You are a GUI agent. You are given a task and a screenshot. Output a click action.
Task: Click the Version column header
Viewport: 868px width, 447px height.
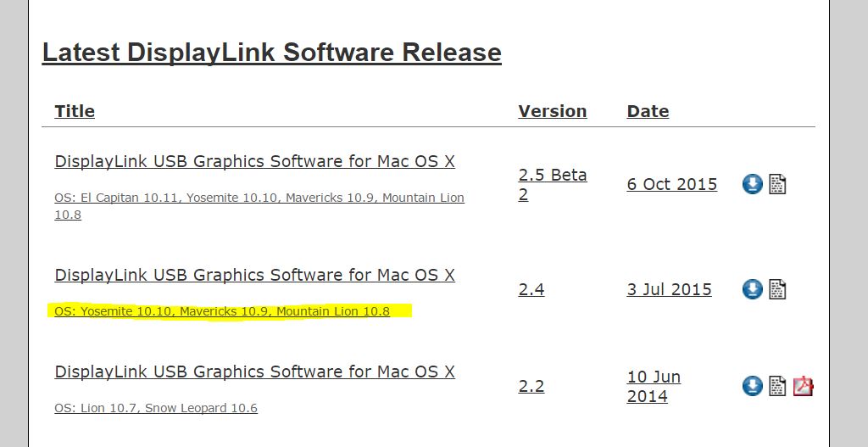click(553, 111)
